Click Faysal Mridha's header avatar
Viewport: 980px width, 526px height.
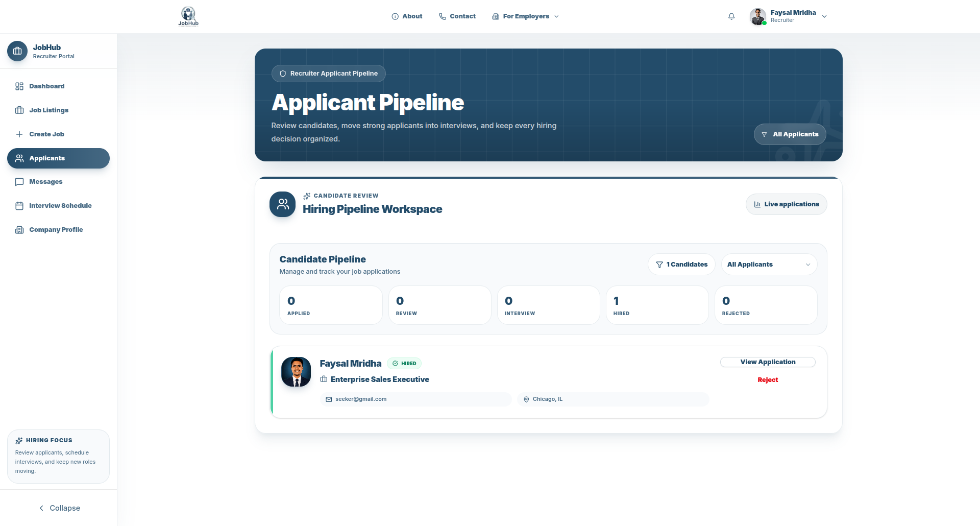point(758,16)
